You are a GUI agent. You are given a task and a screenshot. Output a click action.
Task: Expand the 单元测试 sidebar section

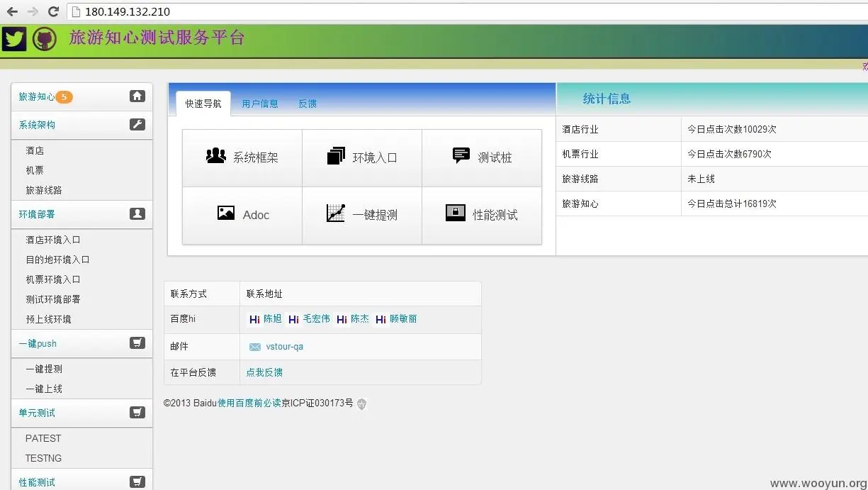click(x=137, y=412)
